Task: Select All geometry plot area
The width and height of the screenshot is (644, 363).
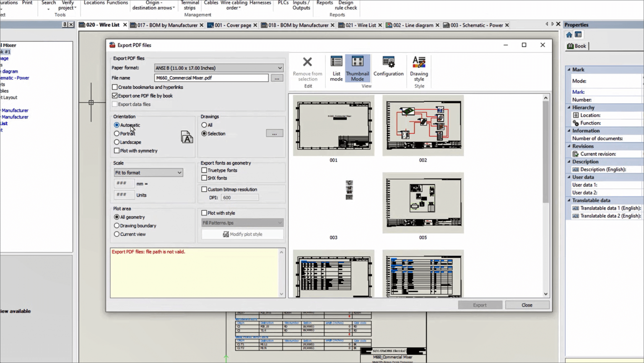Action: (117, 217)
